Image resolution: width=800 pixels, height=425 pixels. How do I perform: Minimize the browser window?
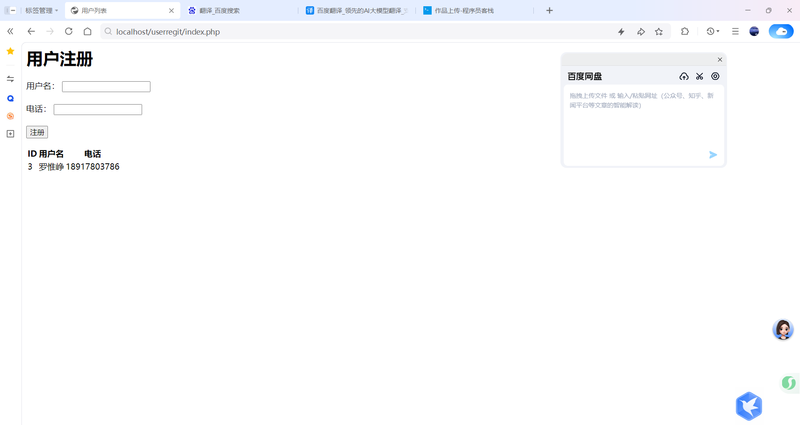click(x=747, y=10)
